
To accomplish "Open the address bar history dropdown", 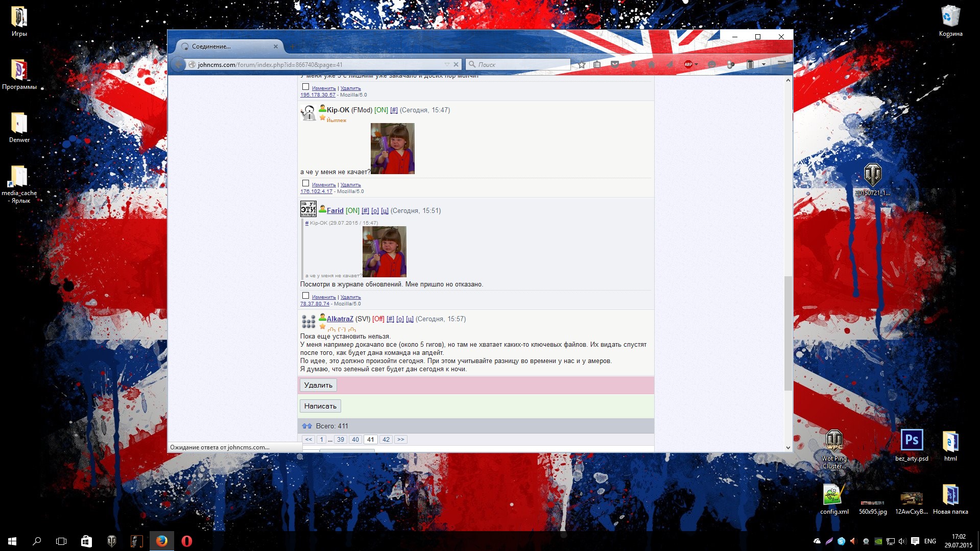I will point(446,64).
